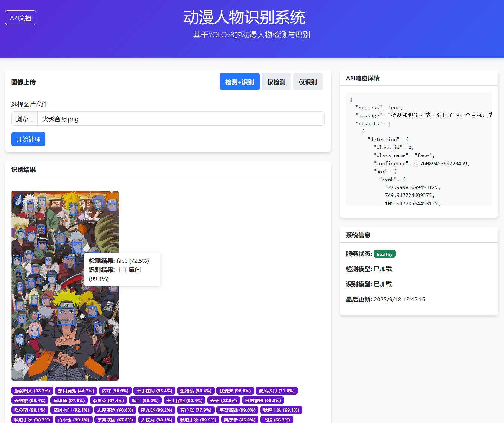The width and height of the screenshot is (504, 423).
Task: Click the 迈特凯 (96.4%) tag
Action: point(196,391)
